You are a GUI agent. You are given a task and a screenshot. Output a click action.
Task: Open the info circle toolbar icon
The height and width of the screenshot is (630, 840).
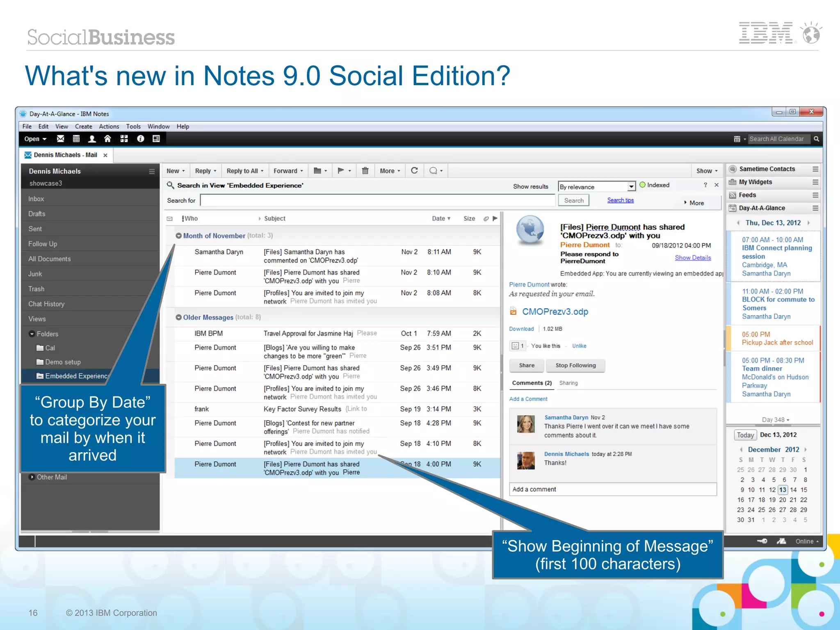(x=140, y=139)
